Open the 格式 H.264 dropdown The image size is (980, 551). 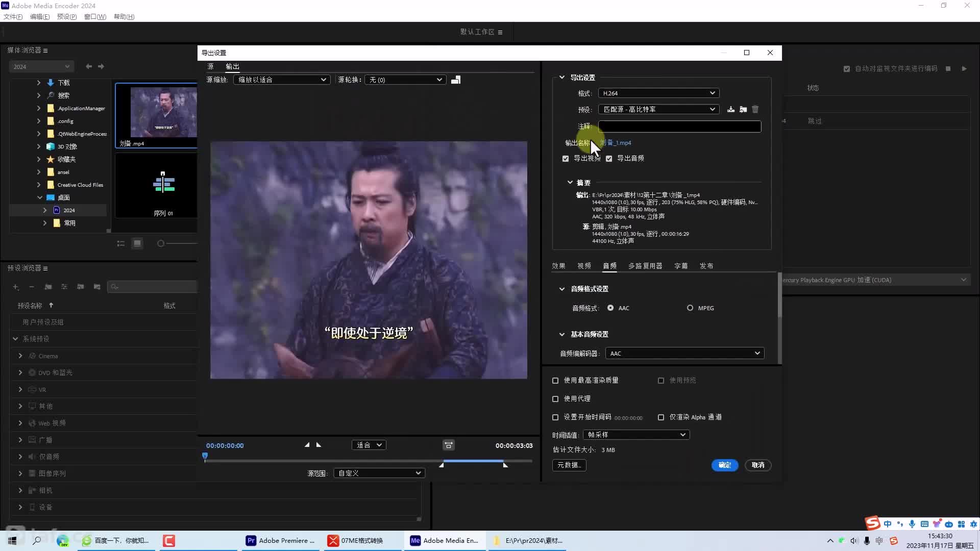[658, 93]
